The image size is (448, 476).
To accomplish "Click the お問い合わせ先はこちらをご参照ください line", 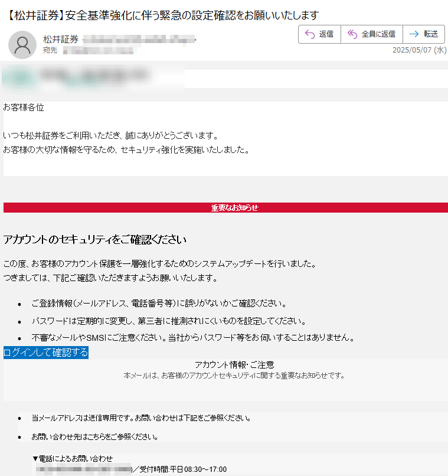I will click(x=95, y=437).
